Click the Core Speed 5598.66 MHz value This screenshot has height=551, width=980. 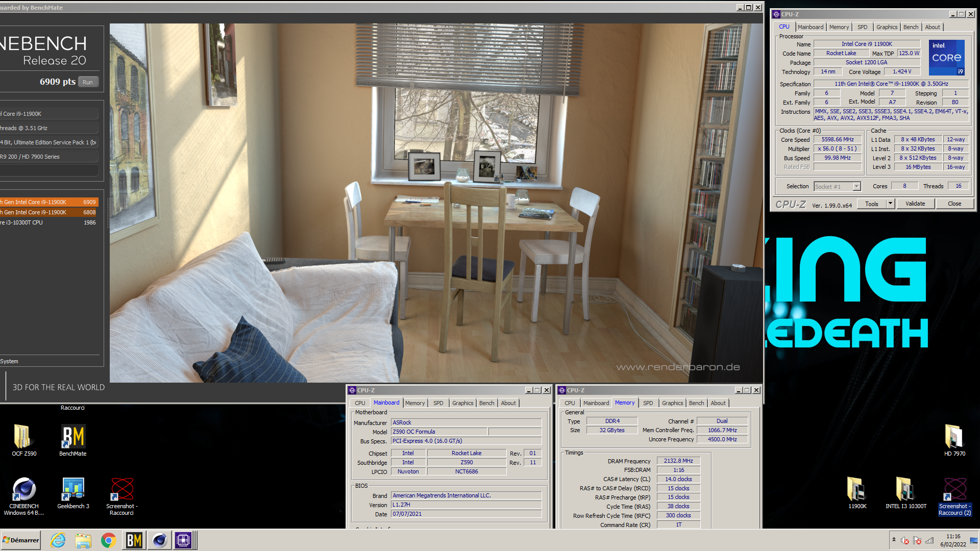pyautogui.click(x=838, y=140)
